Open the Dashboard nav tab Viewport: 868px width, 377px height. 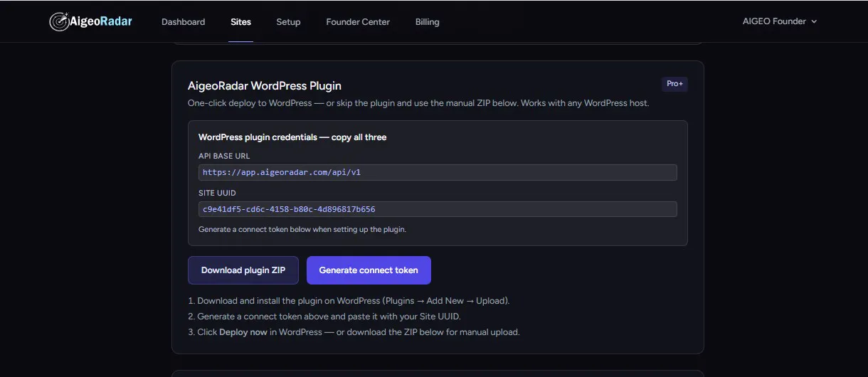point(183,22)
